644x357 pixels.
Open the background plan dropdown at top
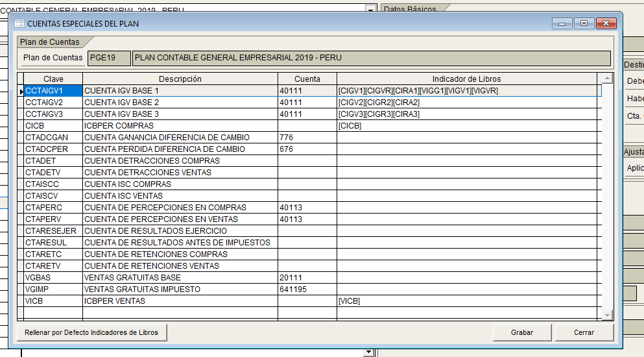(x=370, y=9)
